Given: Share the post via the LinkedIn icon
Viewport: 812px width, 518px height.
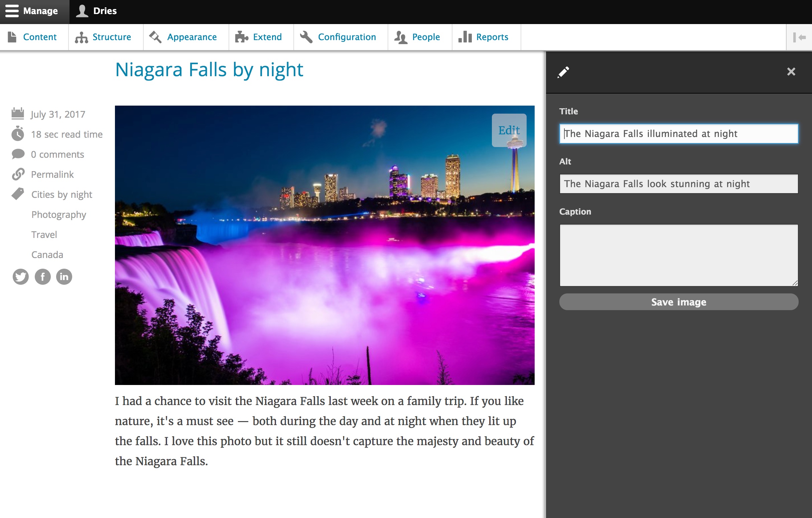Looking at the screenshot, I should (x=64, y=276).
